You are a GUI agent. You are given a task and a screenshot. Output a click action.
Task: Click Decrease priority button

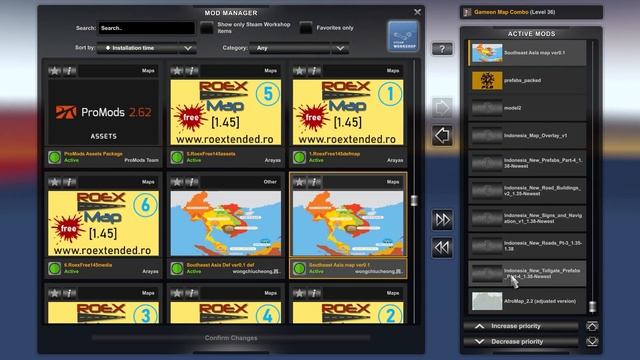click(x=521, y=342)
